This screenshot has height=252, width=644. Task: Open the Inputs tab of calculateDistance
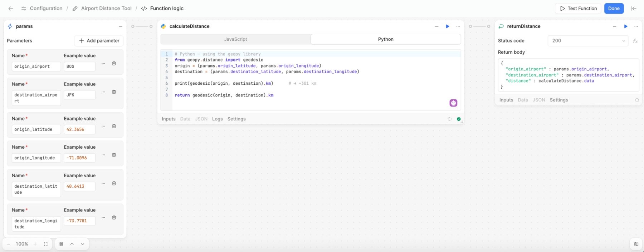[169, 119]
